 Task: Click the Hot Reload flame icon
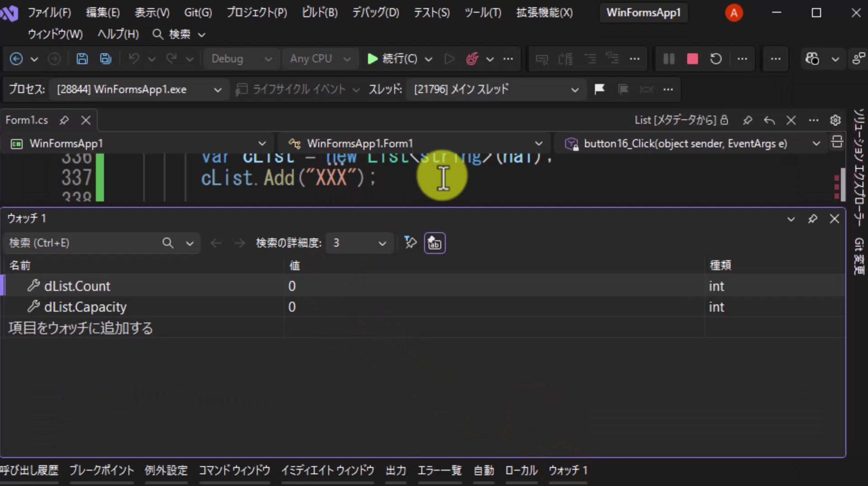(472, 59)
